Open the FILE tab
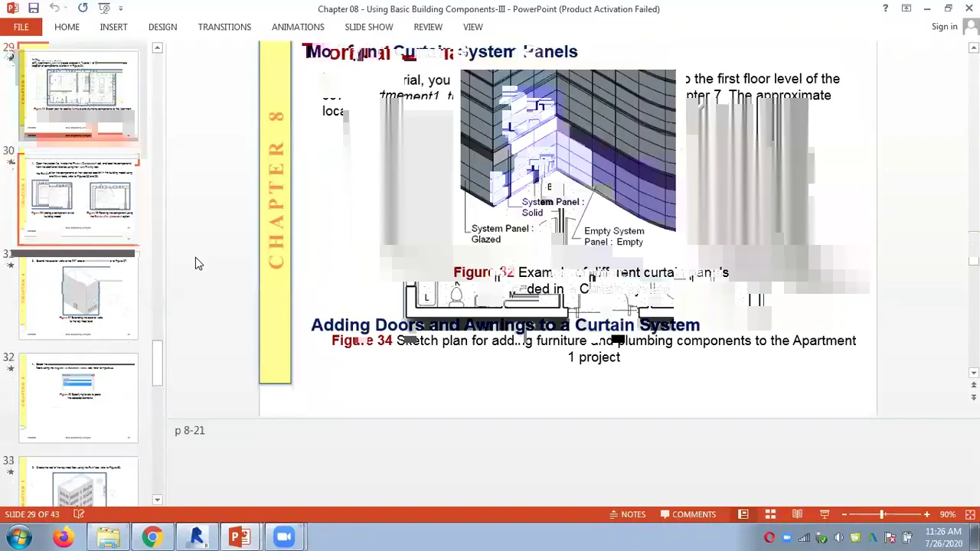Screen dimensions: 980x551 coord(21,27)
